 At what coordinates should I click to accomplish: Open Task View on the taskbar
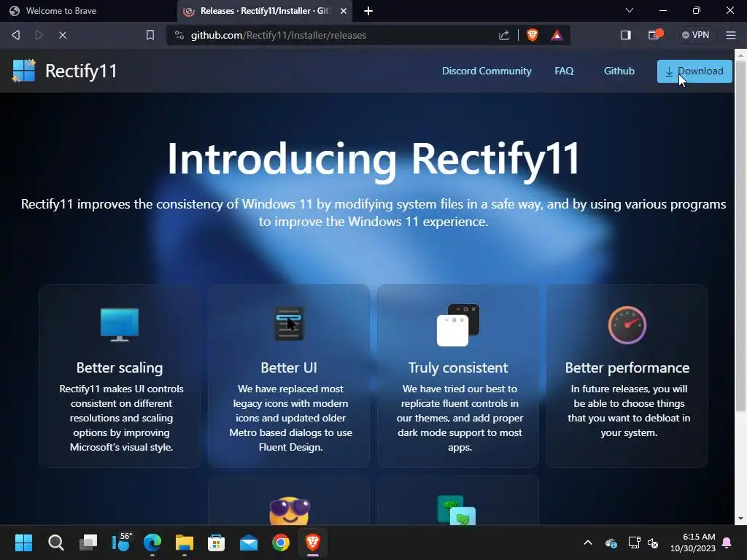coord(88,542)
